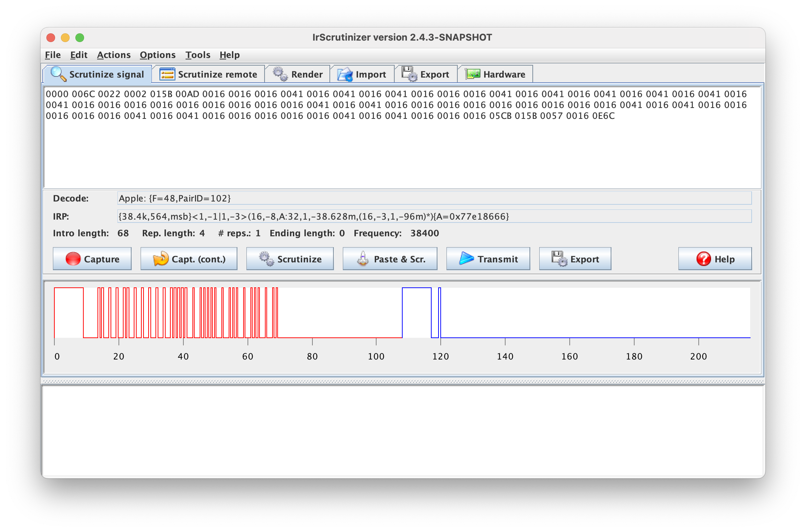806x532 pixels.
Task: Open the Tools menu
Action: pos(198,55)
